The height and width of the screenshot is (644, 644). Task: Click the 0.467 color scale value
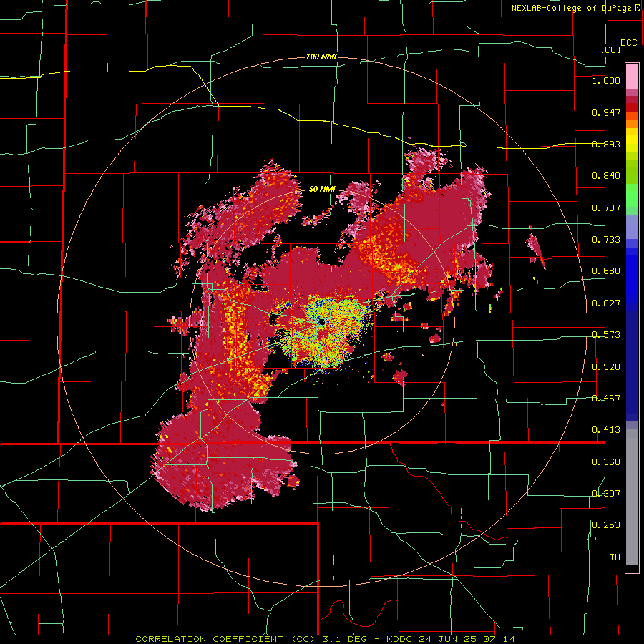pyautogui.click(x=606, y=399)
